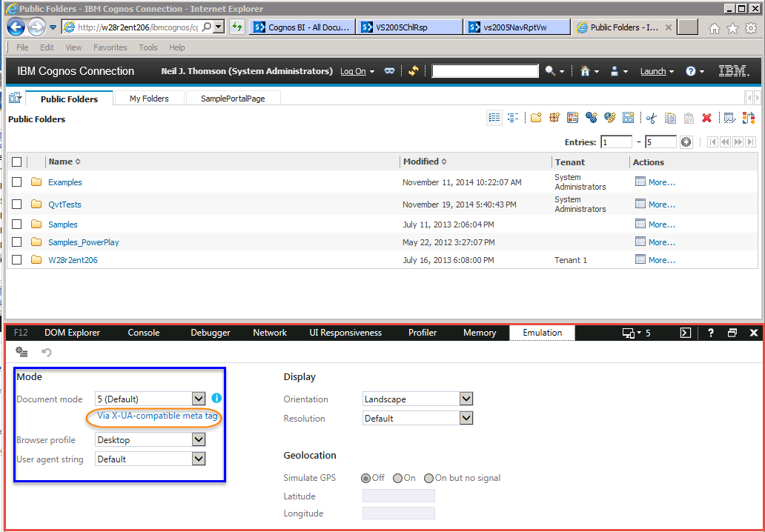Click the Undo arrow in Emulation toolbar
The height and width of the screenshot is (532, 765).
[47, 352]
